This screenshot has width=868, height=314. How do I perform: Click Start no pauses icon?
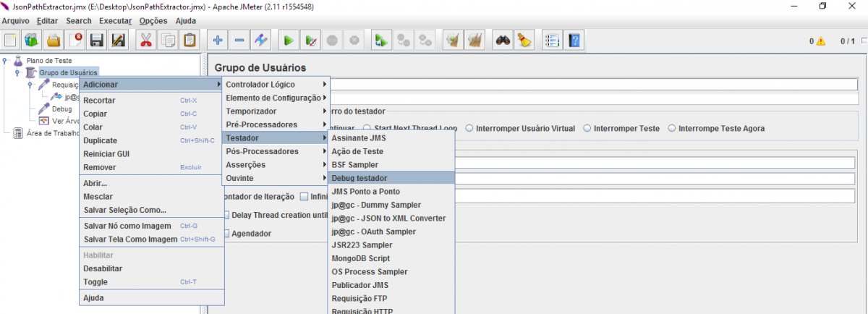pos(310,41)
